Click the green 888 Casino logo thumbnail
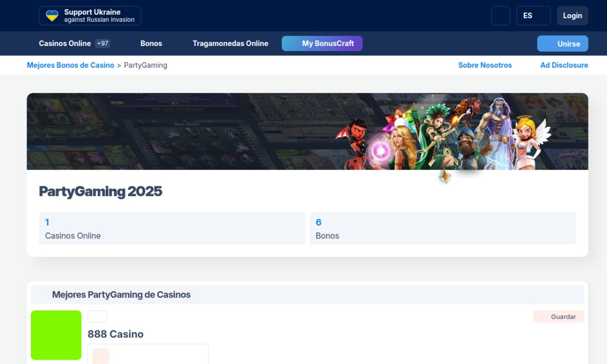This screenshot has width=607, height=364. (x=56, y=335)
